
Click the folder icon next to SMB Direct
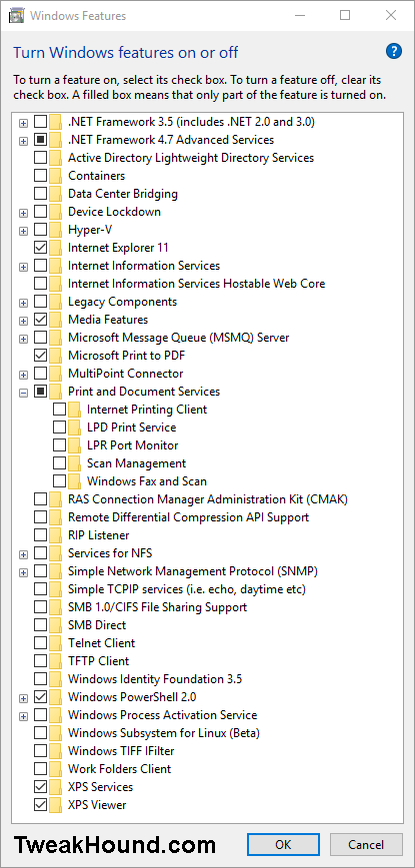click(x=55, y=625)
